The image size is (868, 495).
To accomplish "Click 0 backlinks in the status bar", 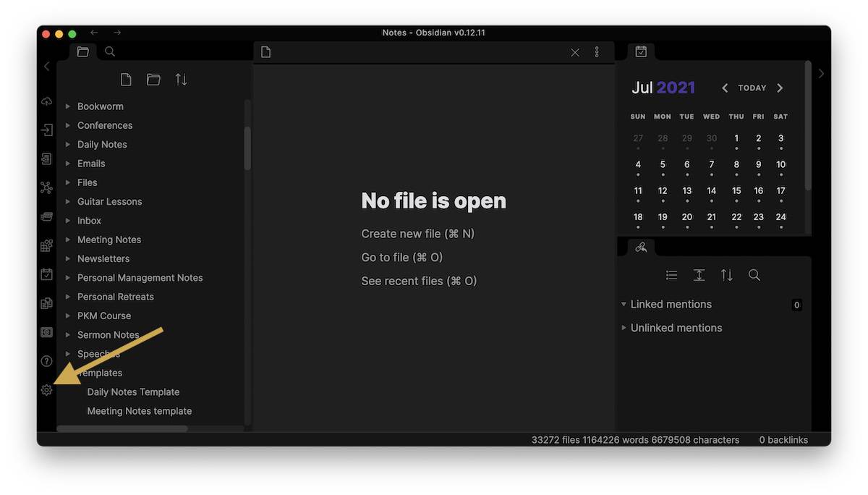I will (783, 440).
